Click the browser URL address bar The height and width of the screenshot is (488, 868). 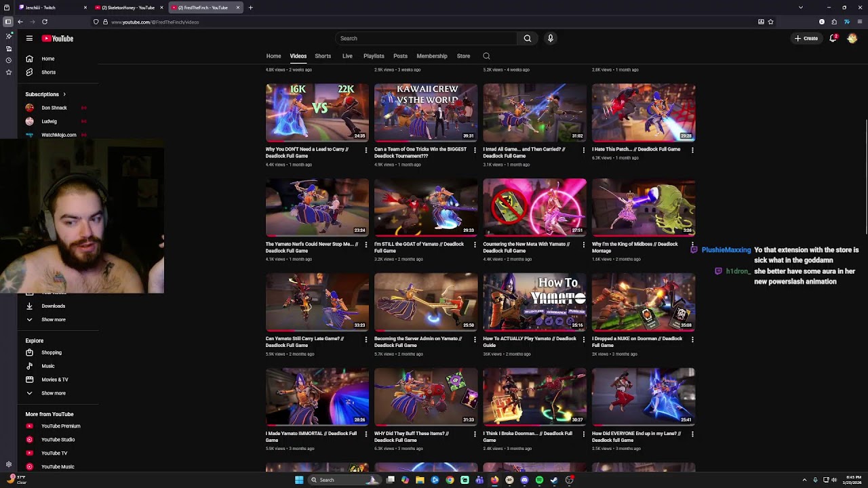[434, 22]
